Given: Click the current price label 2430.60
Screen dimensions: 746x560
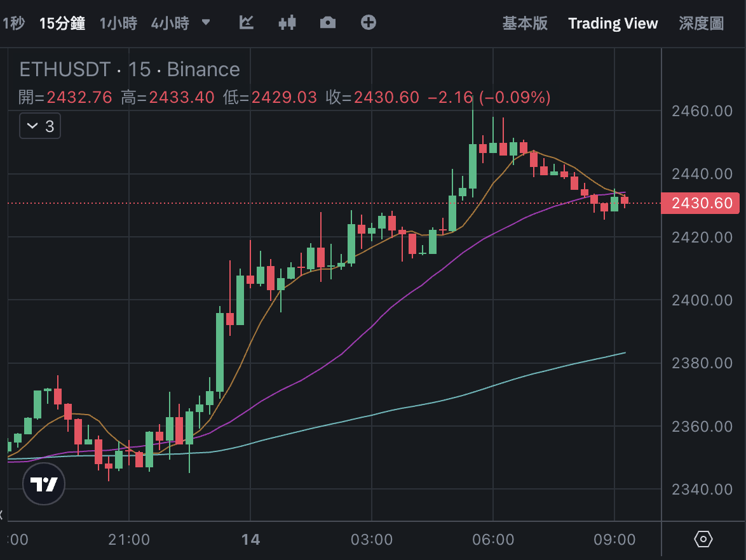Looking at the screenshot, I should coord(701,203).
